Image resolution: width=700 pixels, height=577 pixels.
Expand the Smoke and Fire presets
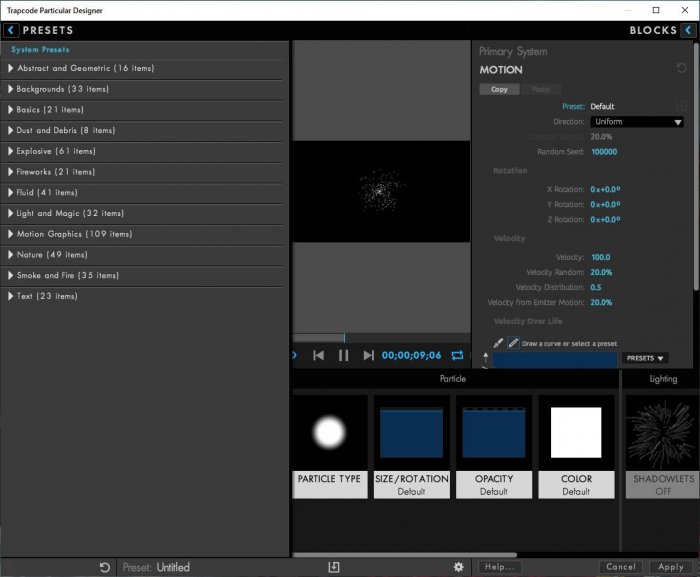tap(10, 275)
